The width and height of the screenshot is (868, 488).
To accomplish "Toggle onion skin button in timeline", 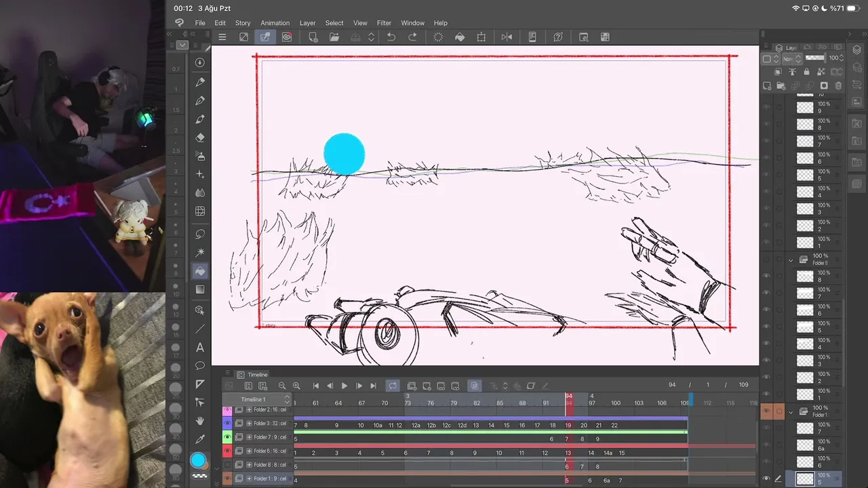I will pyautogui.click(x=475, y=386).
